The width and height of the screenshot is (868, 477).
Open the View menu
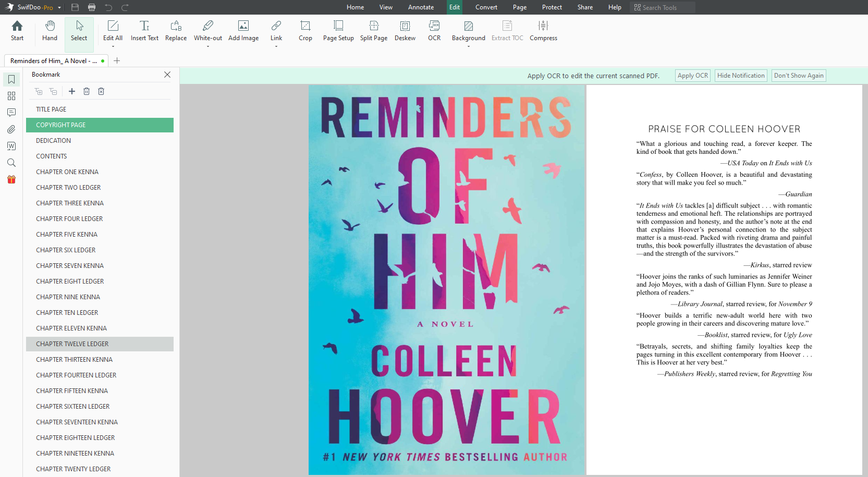[x=386, y=7]
